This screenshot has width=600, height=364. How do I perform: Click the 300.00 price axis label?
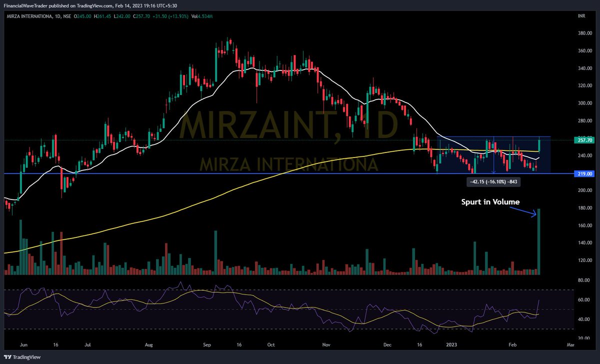coord(585,103)
